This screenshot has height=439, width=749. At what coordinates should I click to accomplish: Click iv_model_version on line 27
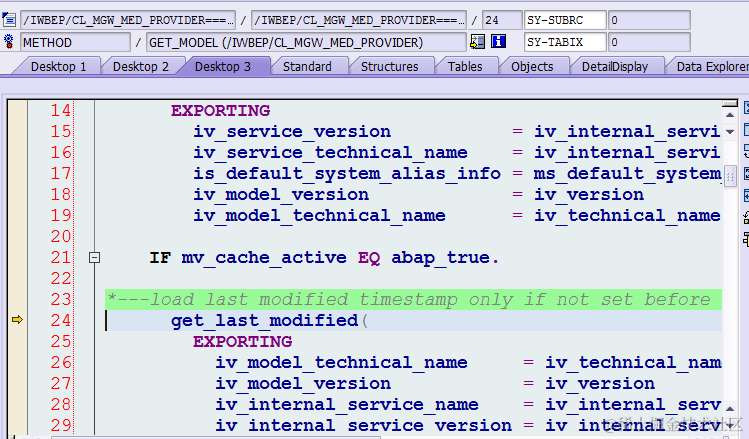(x=303, y=384)
